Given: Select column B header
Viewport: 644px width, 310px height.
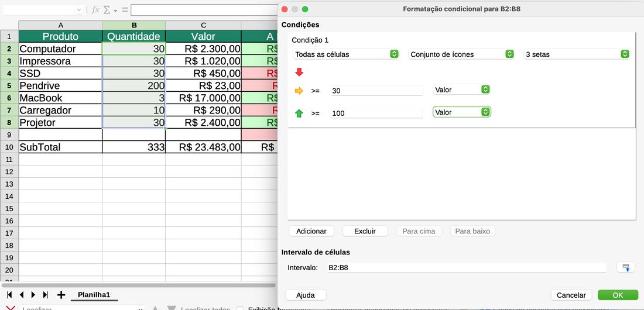Looking at the screenshot, I should click(133, 26).
